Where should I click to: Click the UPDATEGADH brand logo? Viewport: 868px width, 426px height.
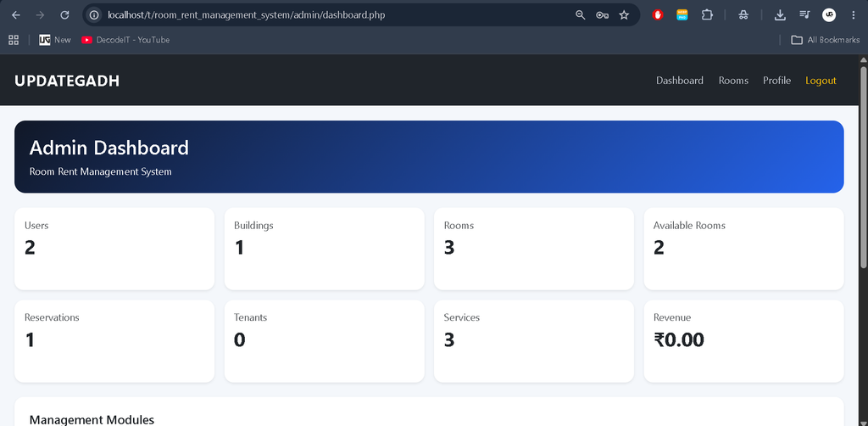pos(67,81)
